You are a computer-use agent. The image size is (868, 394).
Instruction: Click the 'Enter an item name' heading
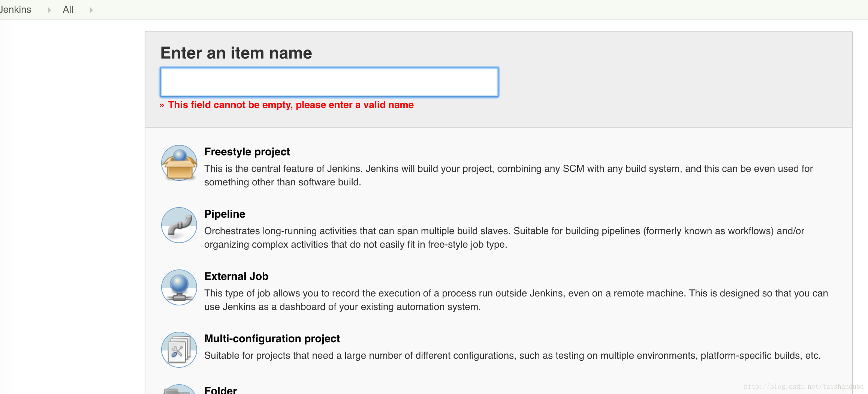tap(236, 53)
